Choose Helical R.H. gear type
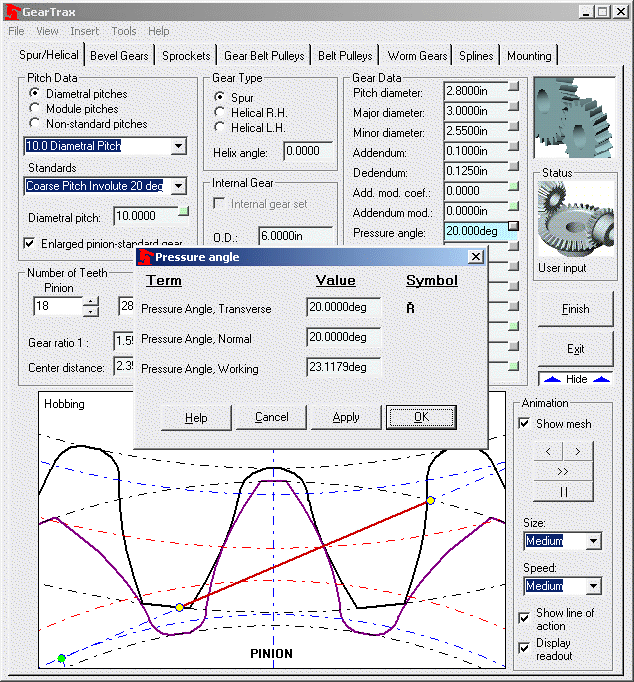This screenshot has height=682, width=634. click(x=220, y=112)
